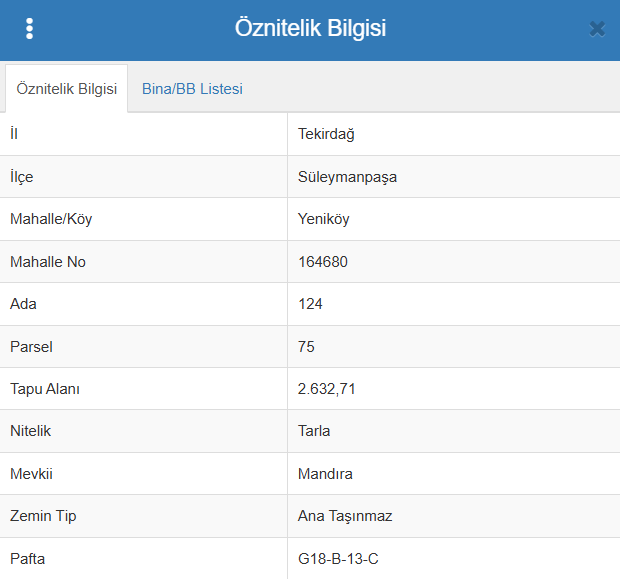Image resolution: width=620 pixels, height=579 pixels.
Task: Click the Öznitelik Bilgisi header title
Action: [x=310, y=29]
